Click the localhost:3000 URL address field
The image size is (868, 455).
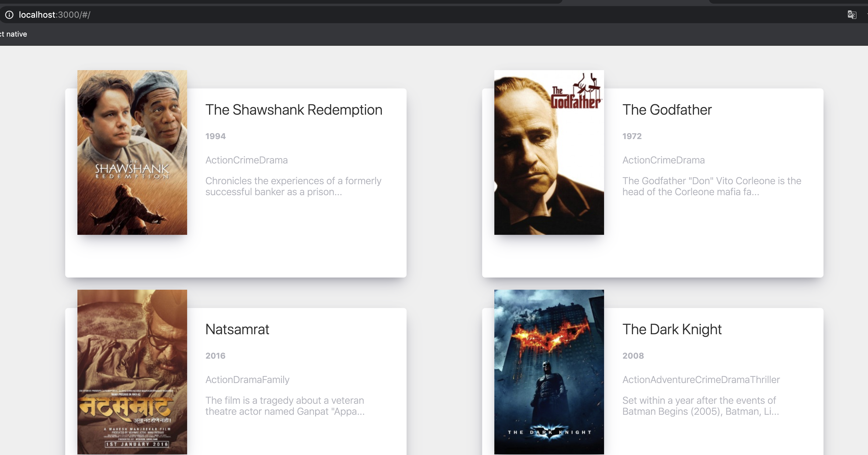(x=55, y=15)
